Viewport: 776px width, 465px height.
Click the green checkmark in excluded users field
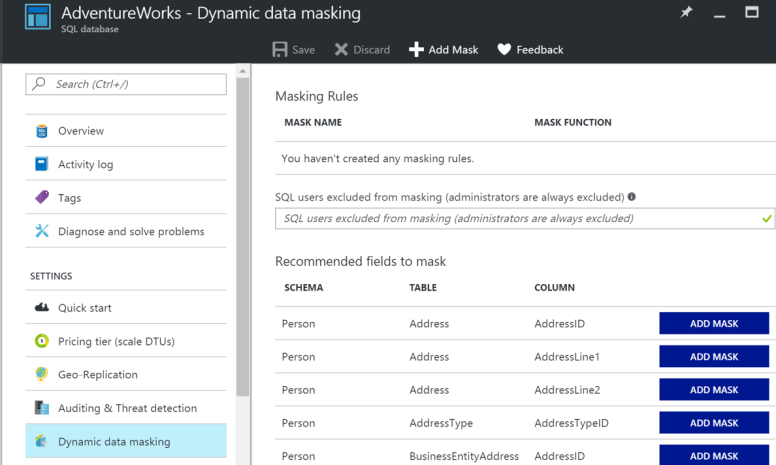tap(767, 219)
